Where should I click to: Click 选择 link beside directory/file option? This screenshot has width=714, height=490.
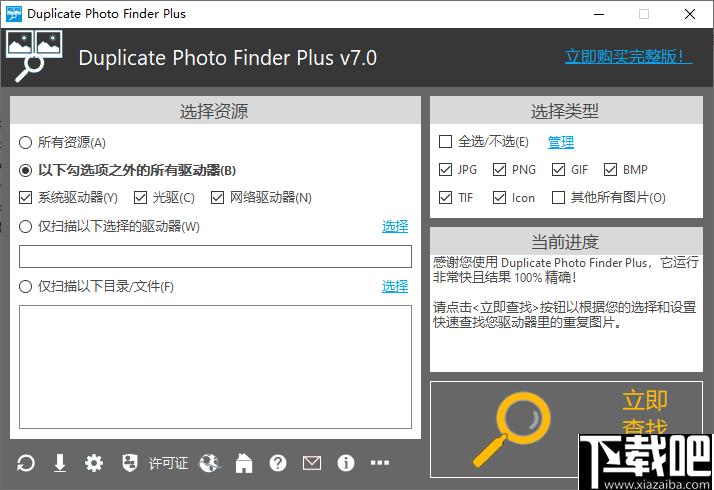pyautogui.click(x=395, y=286)
